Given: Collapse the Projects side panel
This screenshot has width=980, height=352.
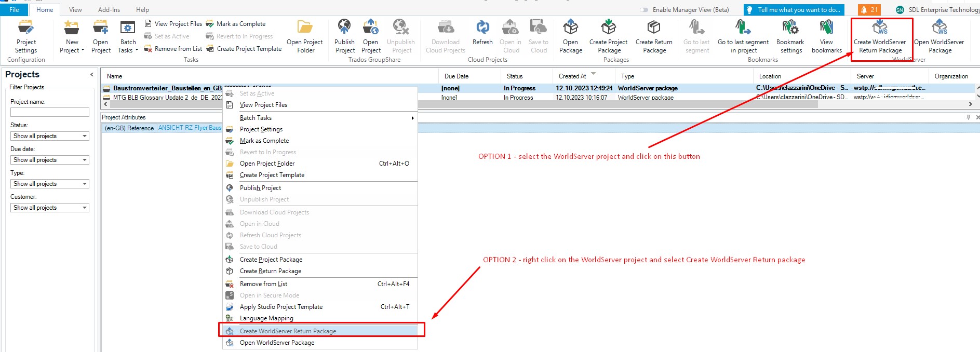Looking at the screenshot, I should tap(92, 74).
